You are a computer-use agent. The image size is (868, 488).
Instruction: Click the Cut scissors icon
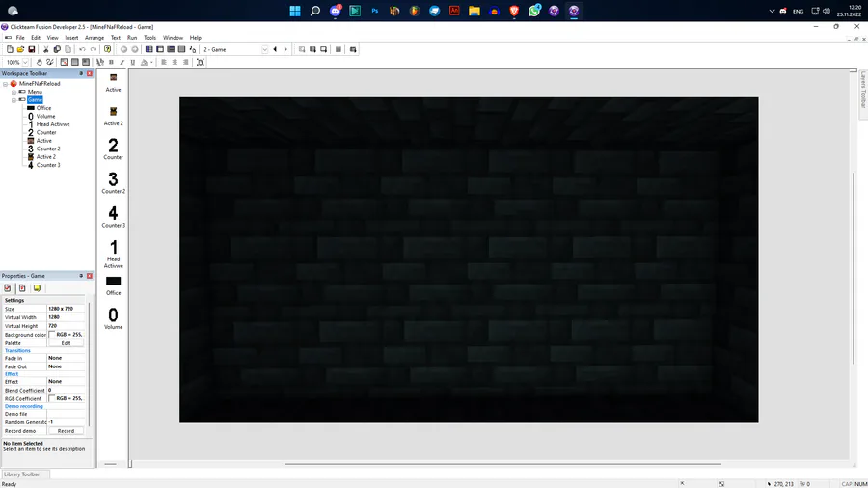[x=46, y=49]
